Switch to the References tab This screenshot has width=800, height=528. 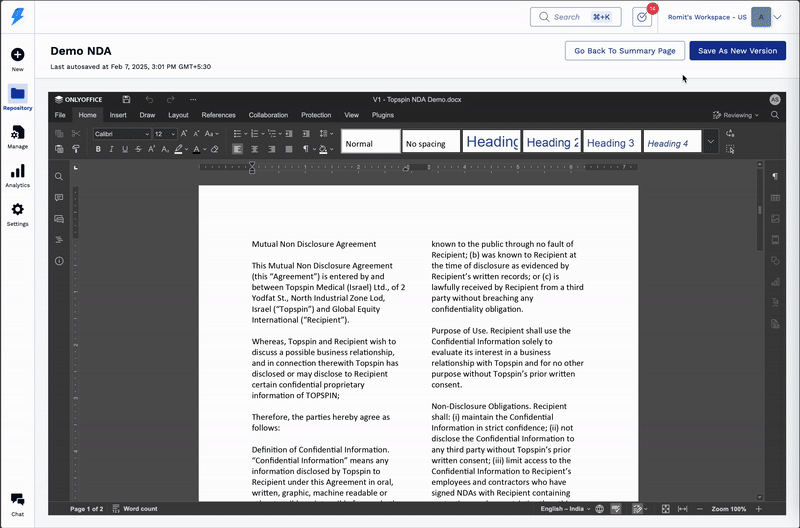click(218, 115)
